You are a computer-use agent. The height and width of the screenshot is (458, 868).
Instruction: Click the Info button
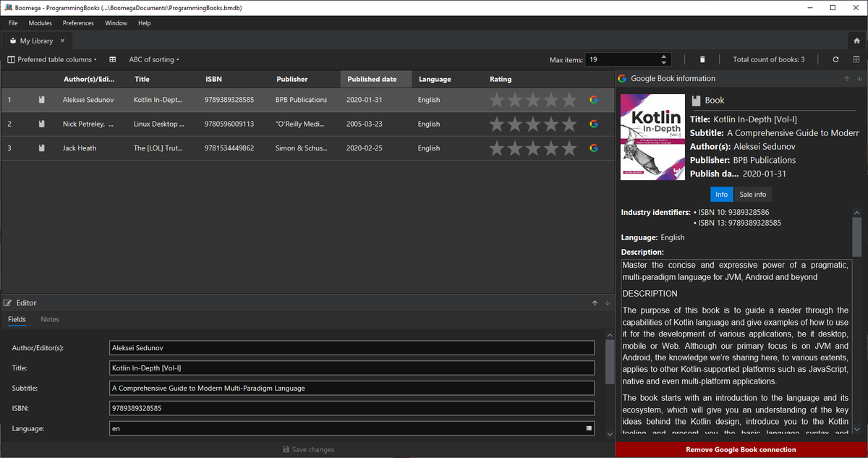coord(721,195)
